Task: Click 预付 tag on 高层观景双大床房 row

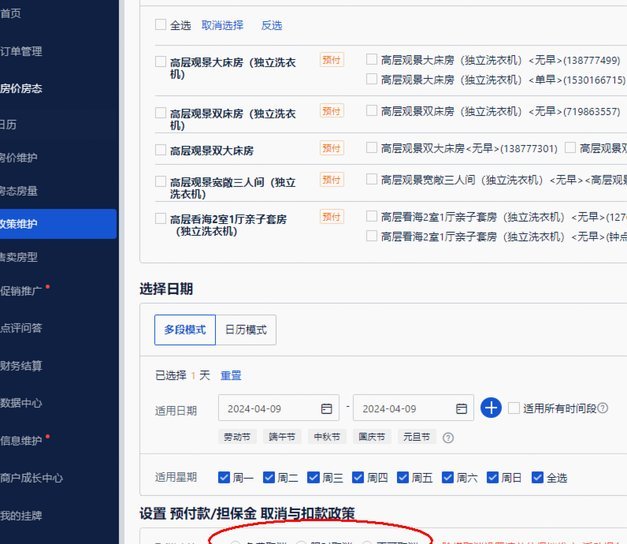Action: pyautogui.click(x=331, y=148)
